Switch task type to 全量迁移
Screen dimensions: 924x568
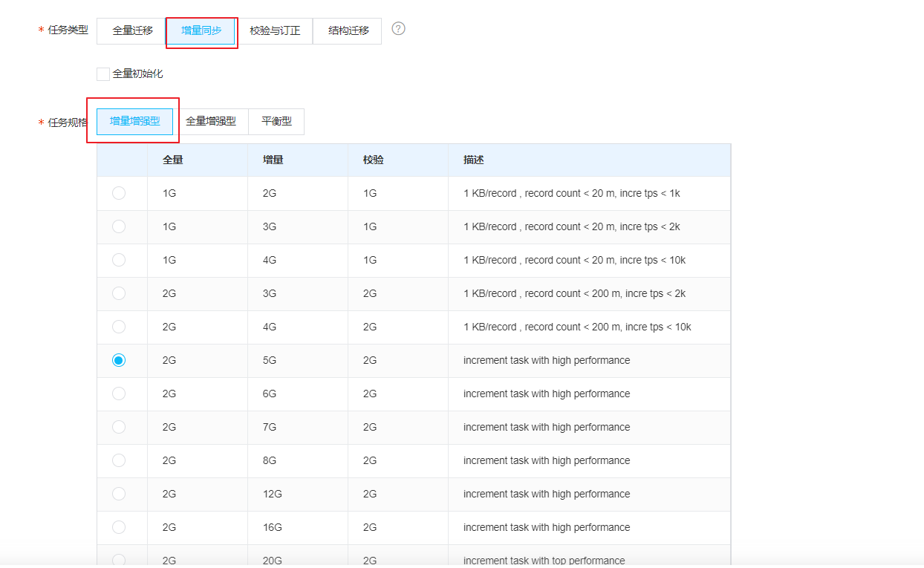coord(132,31)
